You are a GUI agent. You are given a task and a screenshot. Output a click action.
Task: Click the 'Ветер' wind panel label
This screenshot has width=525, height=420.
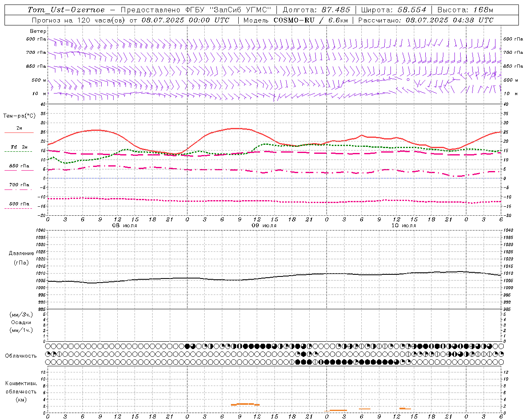38,31
